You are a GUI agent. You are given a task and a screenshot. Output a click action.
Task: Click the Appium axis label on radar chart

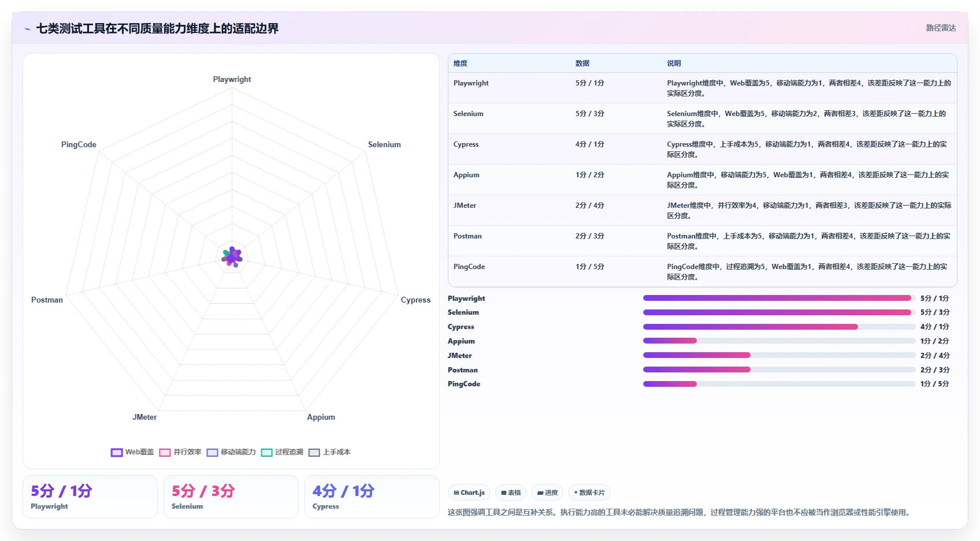321,417
